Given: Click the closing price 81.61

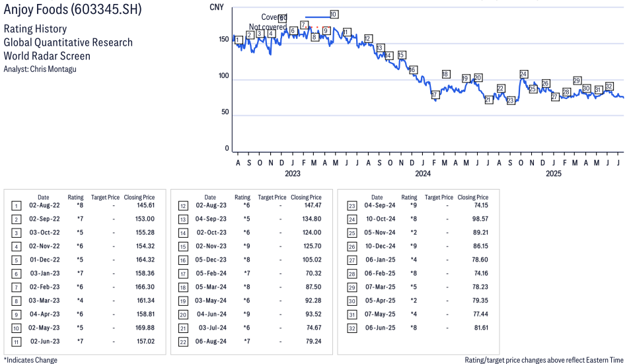Looking at the screenshot, I should click(x=481, y=328).
